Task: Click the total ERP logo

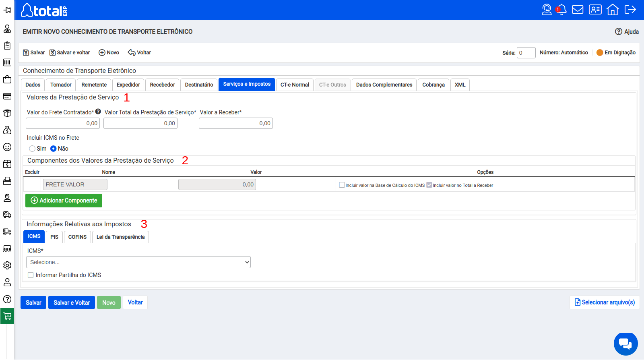Action: click(44, 10)
